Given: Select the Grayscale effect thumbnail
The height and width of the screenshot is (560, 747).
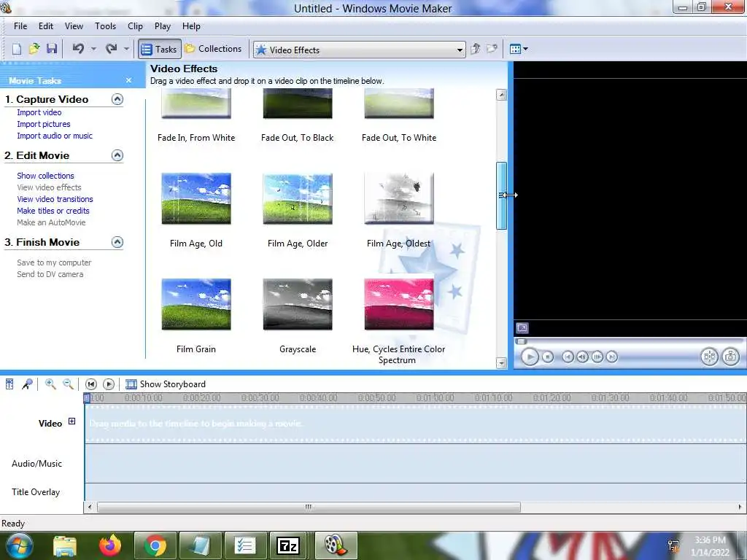Looking at the screenshot, I should pyautogui.click(x=298, y=304).
